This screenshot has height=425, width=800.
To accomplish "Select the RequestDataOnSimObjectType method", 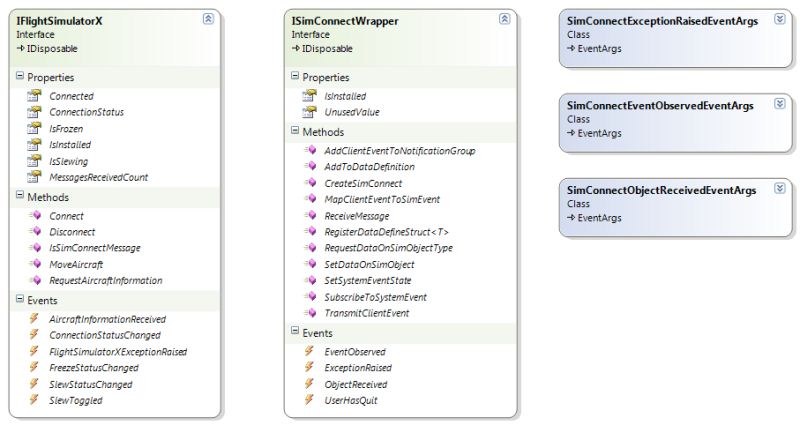I will pos(388,248).
